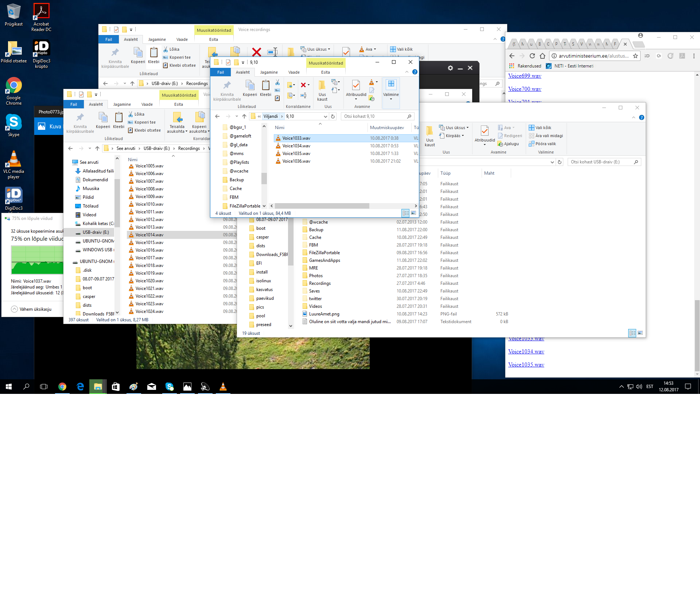
Task: Open address bar history dropdown in 9,10 window
Action: point(326,116)
